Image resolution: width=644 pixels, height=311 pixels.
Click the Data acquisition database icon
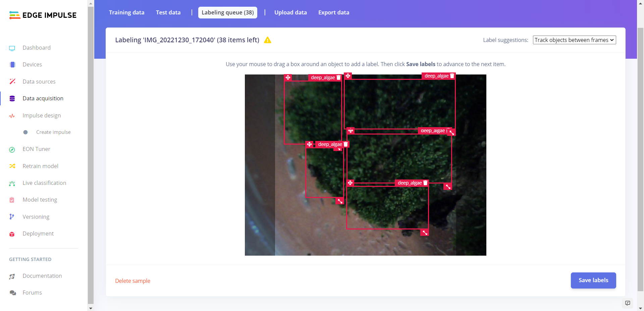point(12,98)
